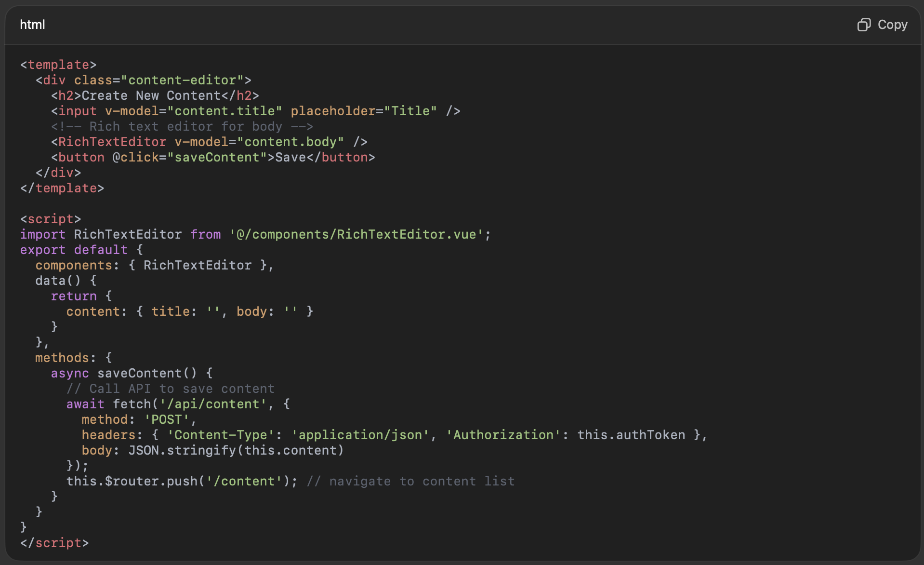Viewport: 924px width, 565px height.
Task: Select the Authorization header key
Action: coord(503,435)
